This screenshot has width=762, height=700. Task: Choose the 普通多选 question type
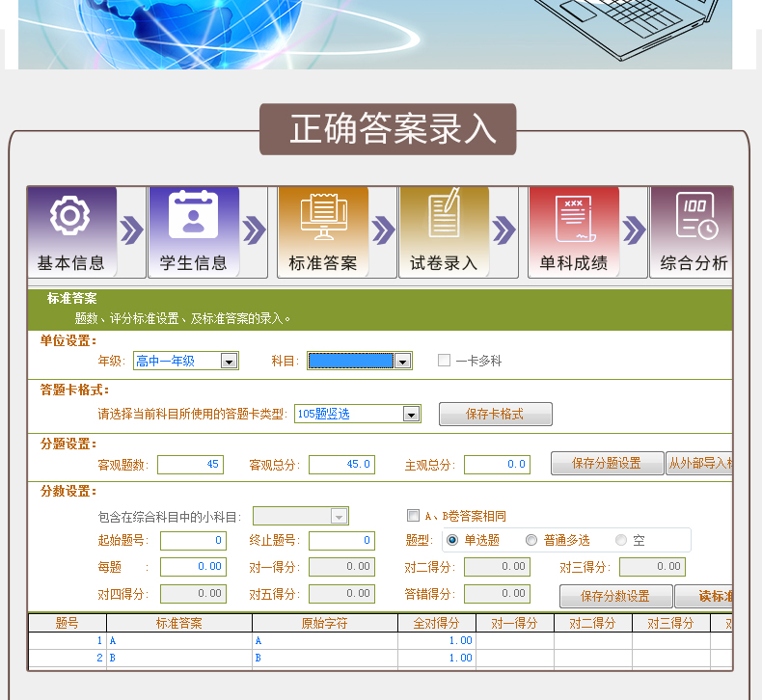[x=531, y=540]
